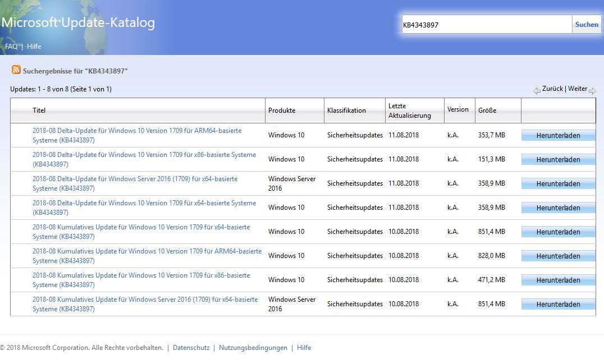Download ARM64 Kumulatives update (828,0 MB)
The width and height of the screenshot is (604, 364).
pyautogui.click(x=558, y=256)
